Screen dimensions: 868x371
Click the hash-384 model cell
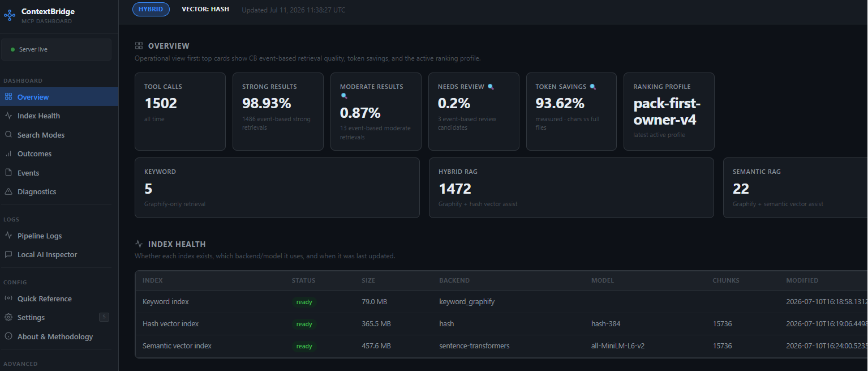pos(606,324)
